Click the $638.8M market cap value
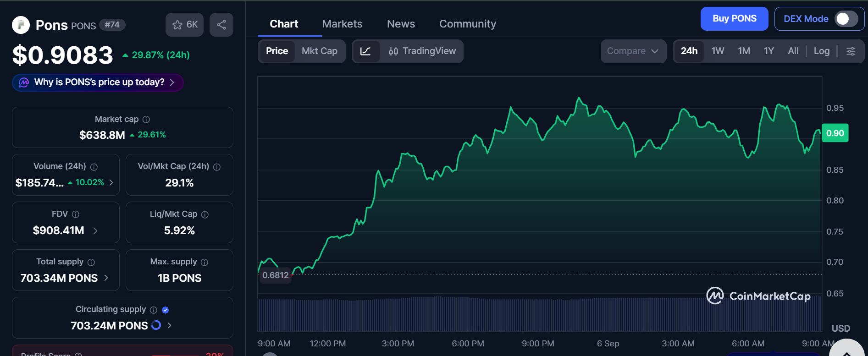 coord(102,135)
